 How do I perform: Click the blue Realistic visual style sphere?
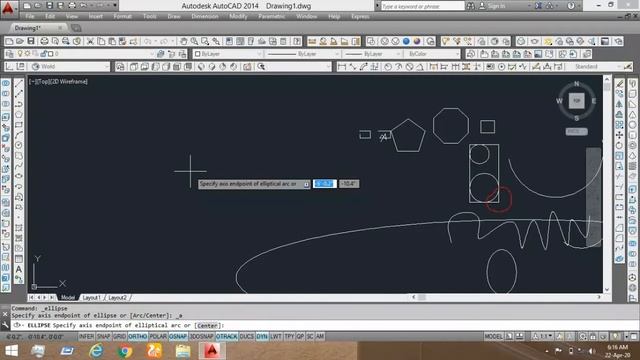click(406, 41)
